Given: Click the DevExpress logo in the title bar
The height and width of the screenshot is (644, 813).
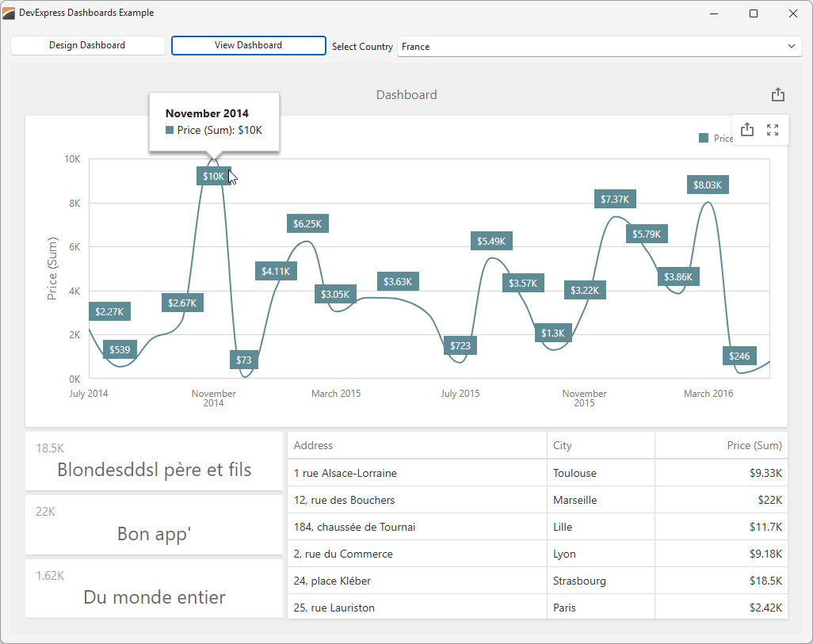Looking at the screenshot, I should pos(10,13).
